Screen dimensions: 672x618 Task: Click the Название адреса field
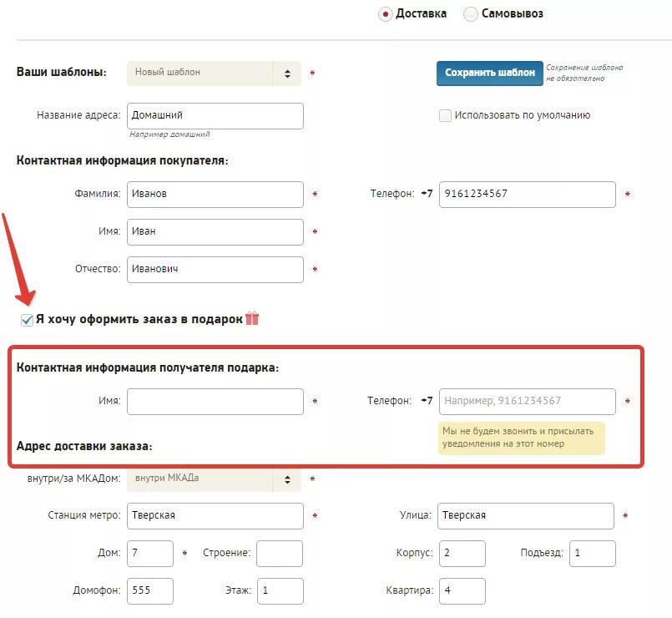click(x=215, y=116)
